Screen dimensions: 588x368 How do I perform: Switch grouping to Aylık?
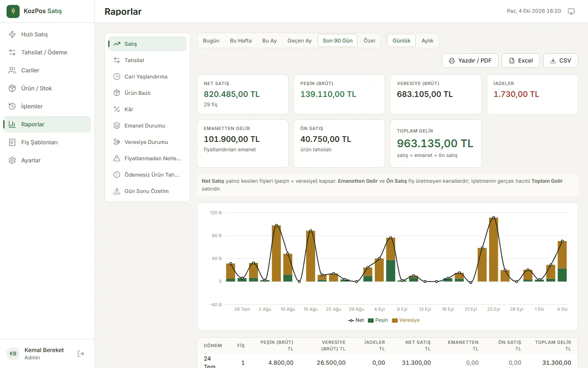click(428, 40)
